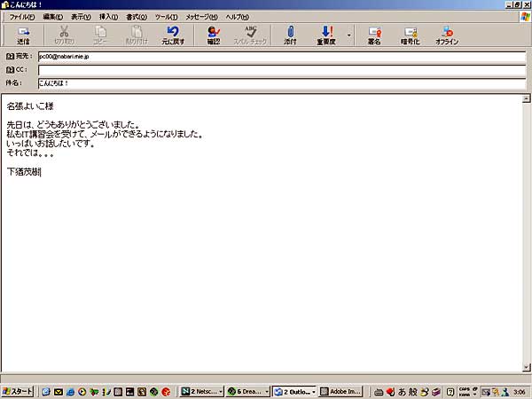Viewport: 532px width, 399px height.
Task: Open the Windows スタート button
Action: click(x=18, y=391)
